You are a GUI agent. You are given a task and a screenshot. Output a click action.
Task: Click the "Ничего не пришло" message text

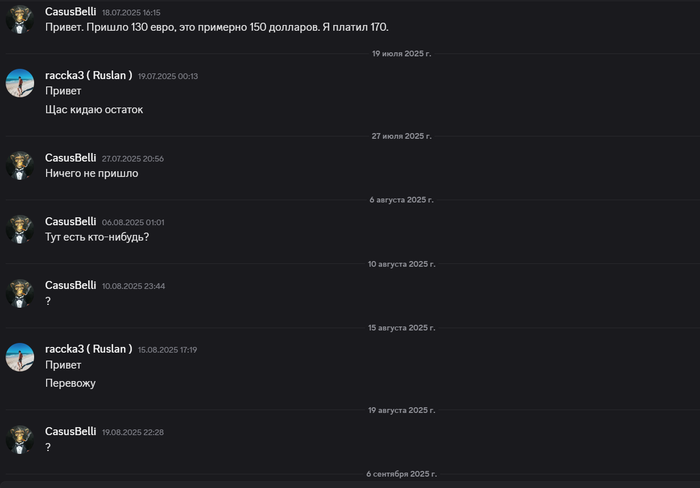point(92,173)
